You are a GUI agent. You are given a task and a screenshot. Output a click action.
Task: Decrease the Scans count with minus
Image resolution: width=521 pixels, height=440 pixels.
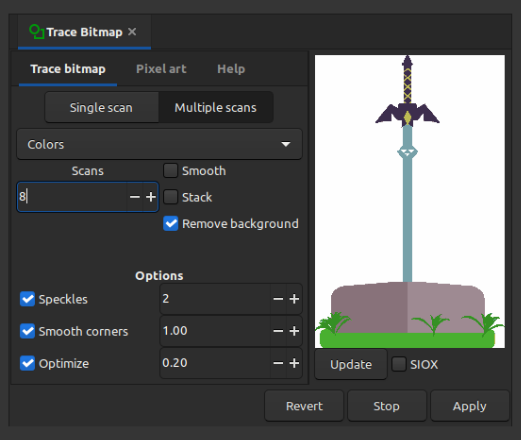[135, 197]
